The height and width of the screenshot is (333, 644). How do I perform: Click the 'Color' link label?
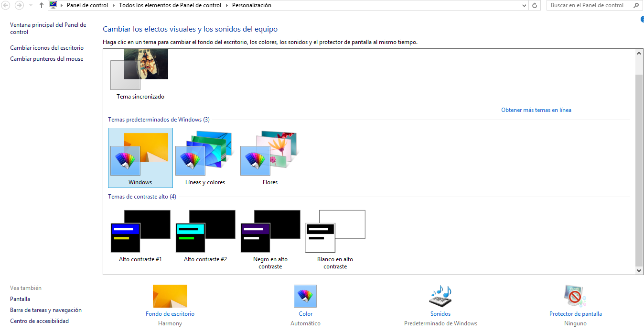click(x=306, y=314)
